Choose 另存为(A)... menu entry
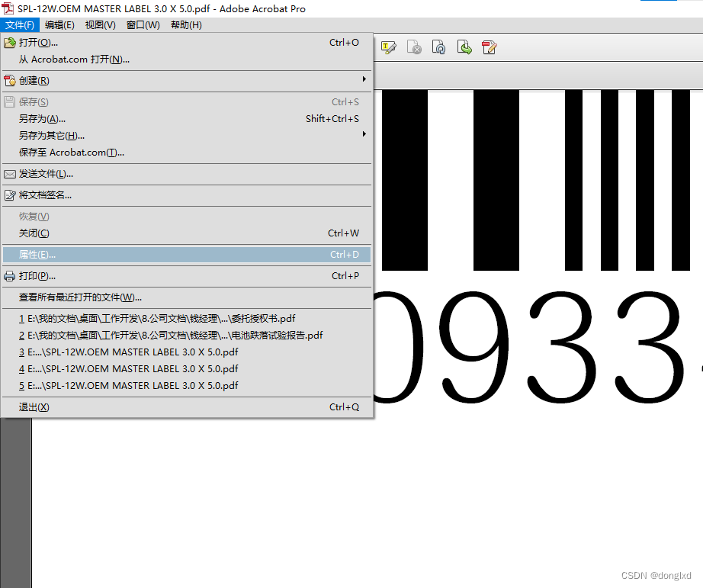The width and height of the screenshot is (703, 588). pyautogui.click(x=187, y=119)
